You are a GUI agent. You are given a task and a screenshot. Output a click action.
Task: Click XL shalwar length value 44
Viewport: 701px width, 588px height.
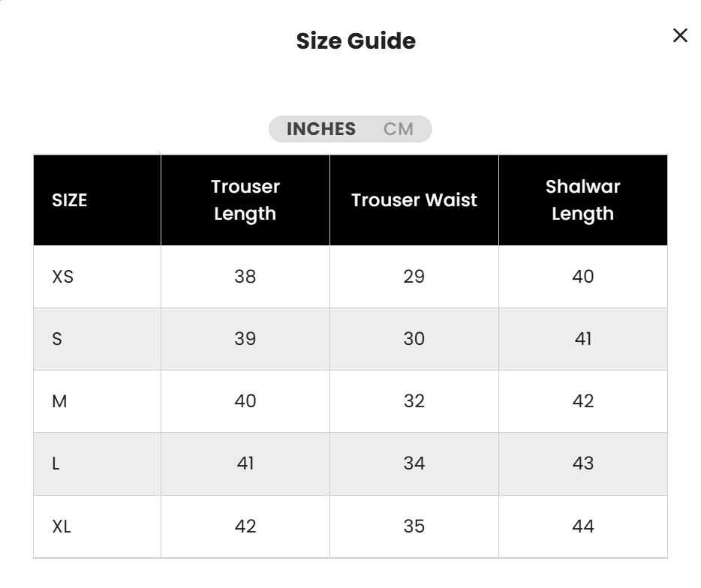[583, 526]
